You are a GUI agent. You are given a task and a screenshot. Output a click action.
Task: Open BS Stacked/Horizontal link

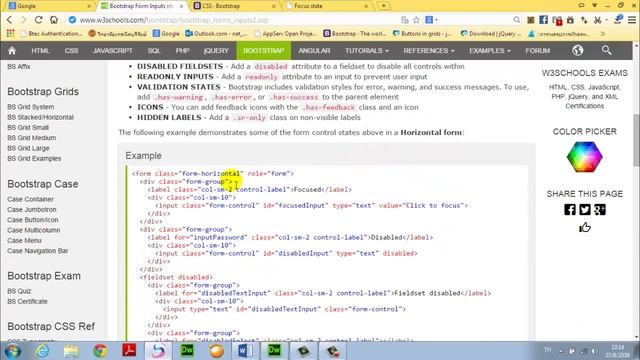(x=40, y=117)
